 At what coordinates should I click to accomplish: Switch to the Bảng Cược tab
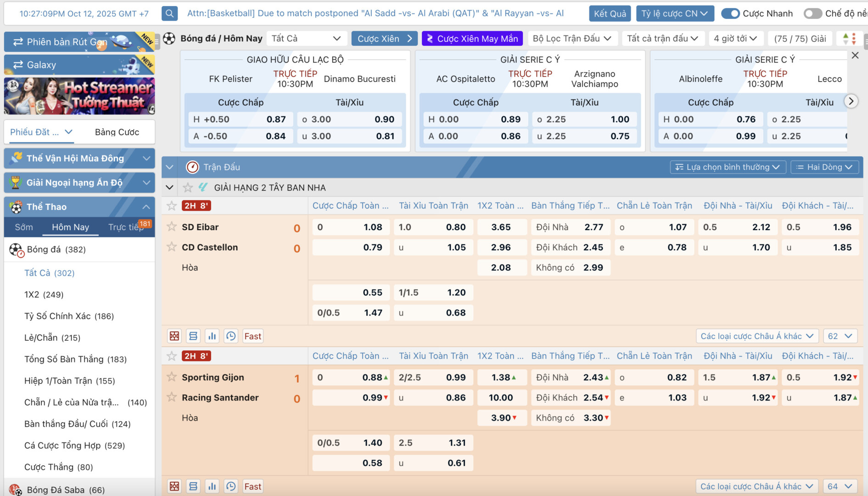click(x=117, y=132)
